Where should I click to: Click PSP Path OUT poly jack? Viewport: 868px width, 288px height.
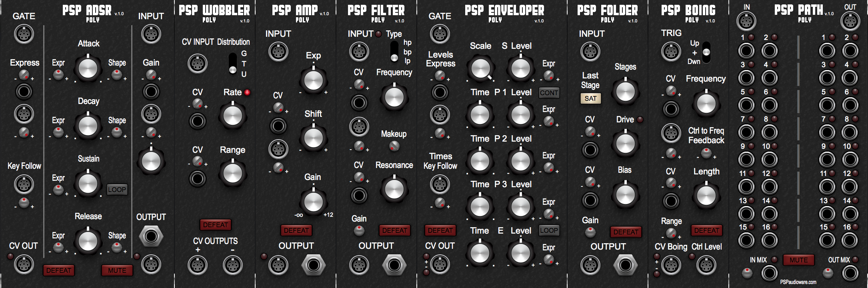click(x=850, y=21)
